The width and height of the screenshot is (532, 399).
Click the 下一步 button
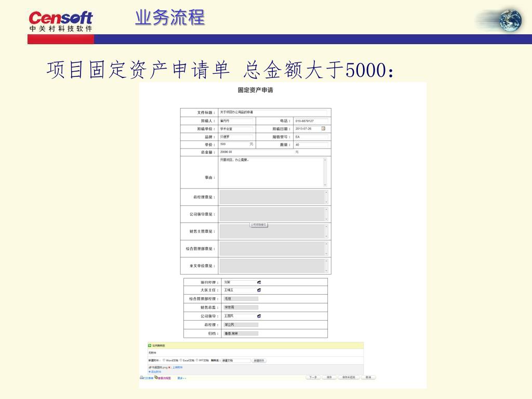pos(313,377)
